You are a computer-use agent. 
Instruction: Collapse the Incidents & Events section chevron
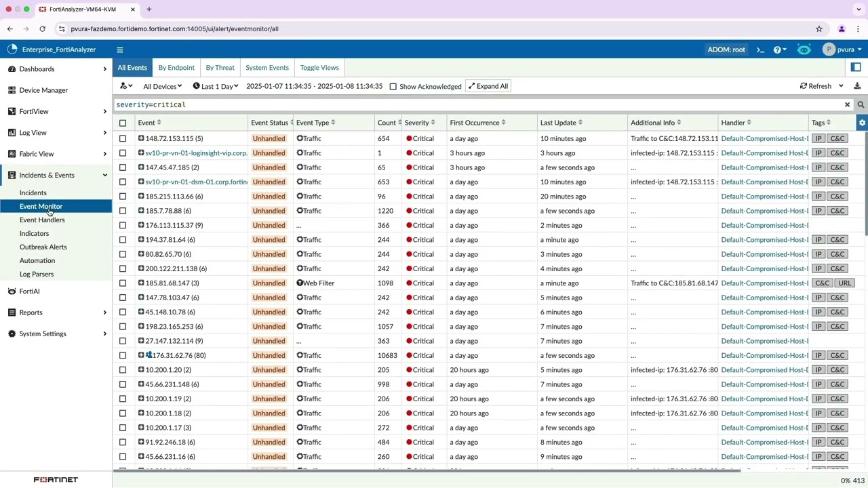pos(104,175)
